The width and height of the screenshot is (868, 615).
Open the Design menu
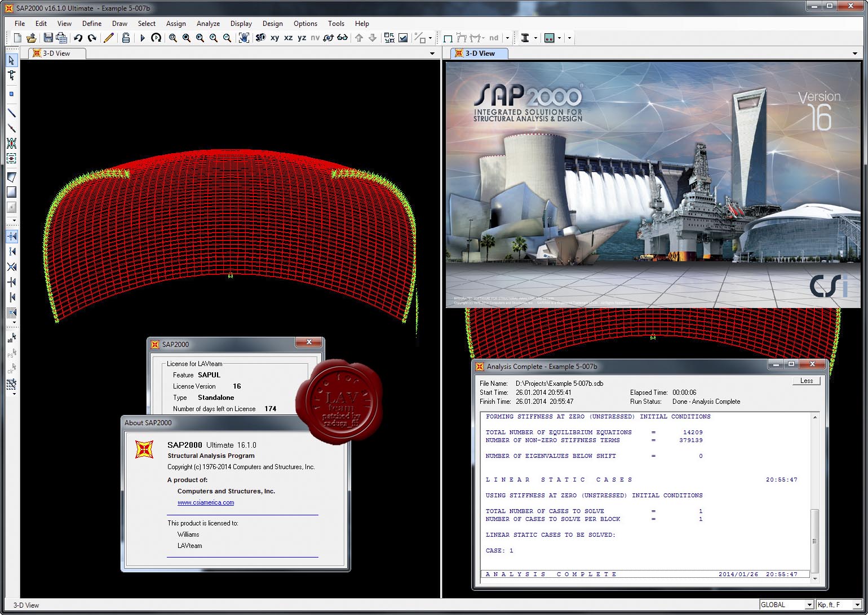pyautogui.click(x=272, y=24)
